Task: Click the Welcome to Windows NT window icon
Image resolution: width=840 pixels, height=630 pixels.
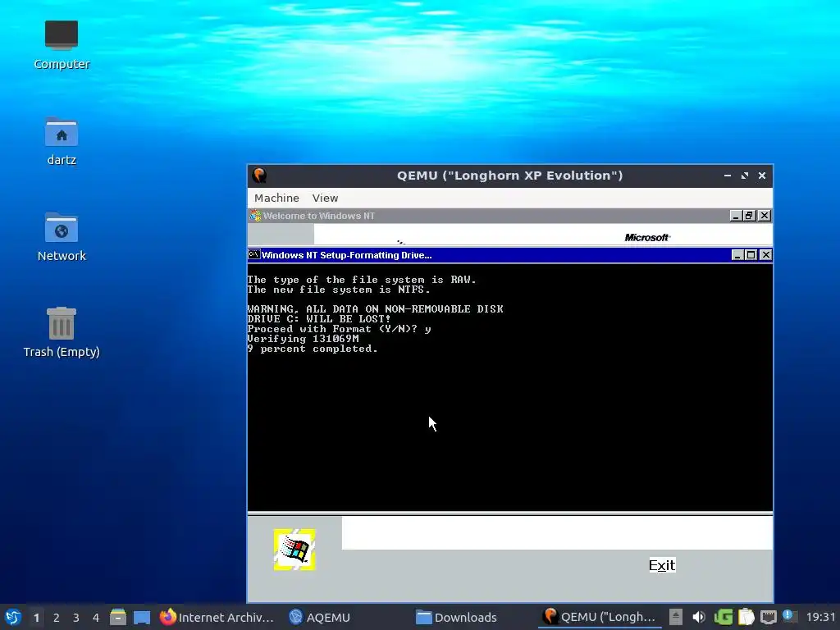Action: tap(256, 216)
